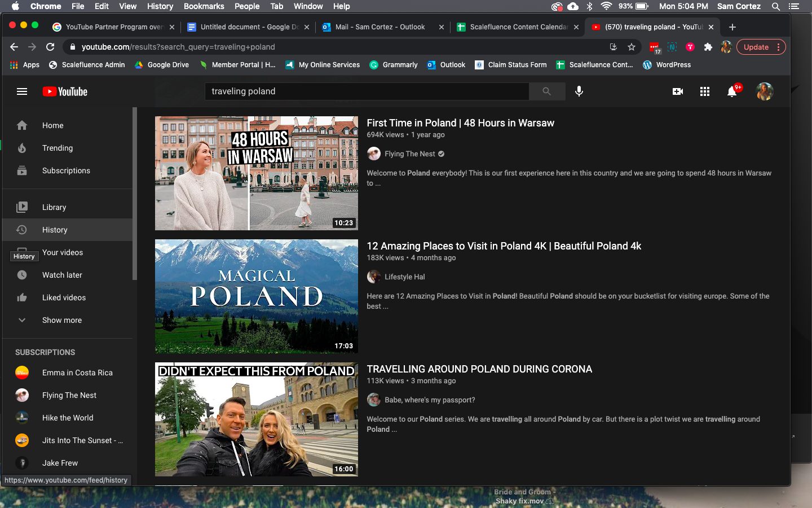The width and height of the screenshot is (812, 508).
Task: Open Chrome profile avatar in toolbar
Action: point(726,47)
